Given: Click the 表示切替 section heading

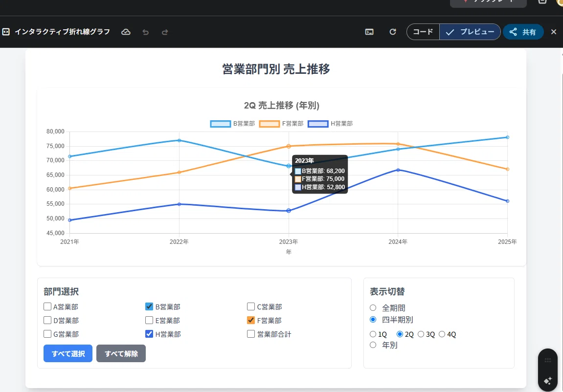Looking at the screenshot, I should pyautogui.click(x=387, y=292).
